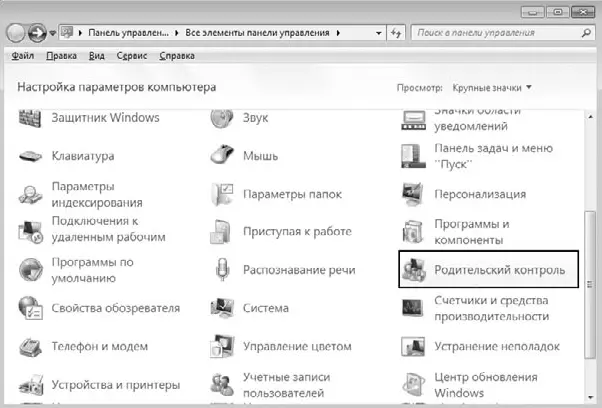Open the Мышь mouse icon

[222, 155]
